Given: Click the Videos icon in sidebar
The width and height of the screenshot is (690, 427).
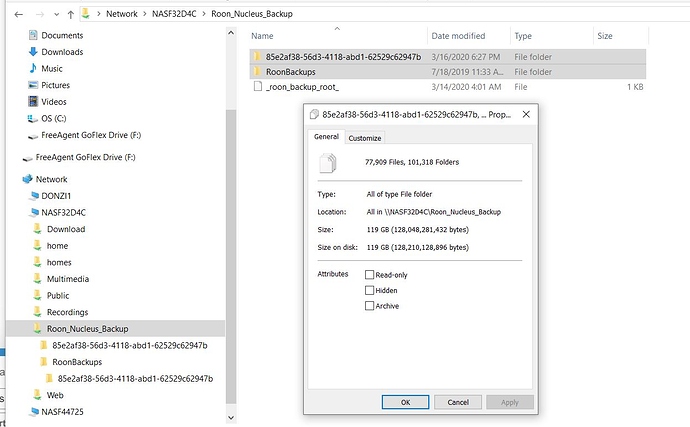Looking at the screenshot, I should [33, 102].
